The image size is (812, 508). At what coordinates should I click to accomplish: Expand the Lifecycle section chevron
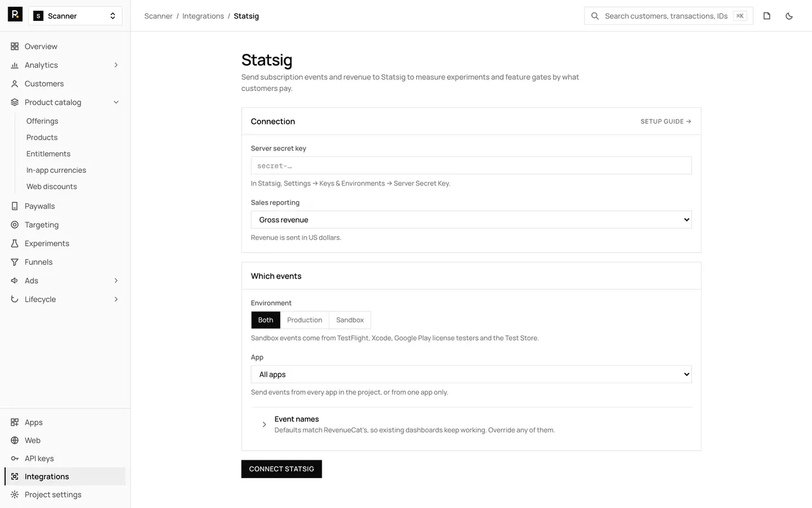pyautogui.click(x=116, y=299)
